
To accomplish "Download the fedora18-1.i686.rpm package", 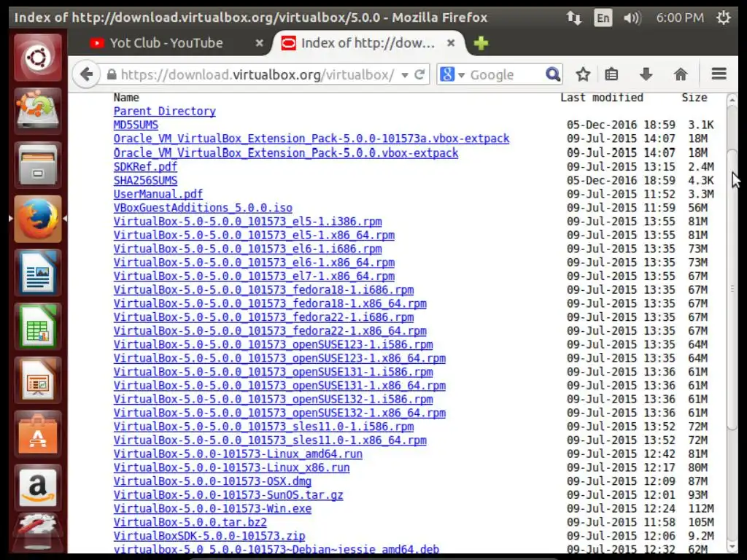I will [263, 290].
